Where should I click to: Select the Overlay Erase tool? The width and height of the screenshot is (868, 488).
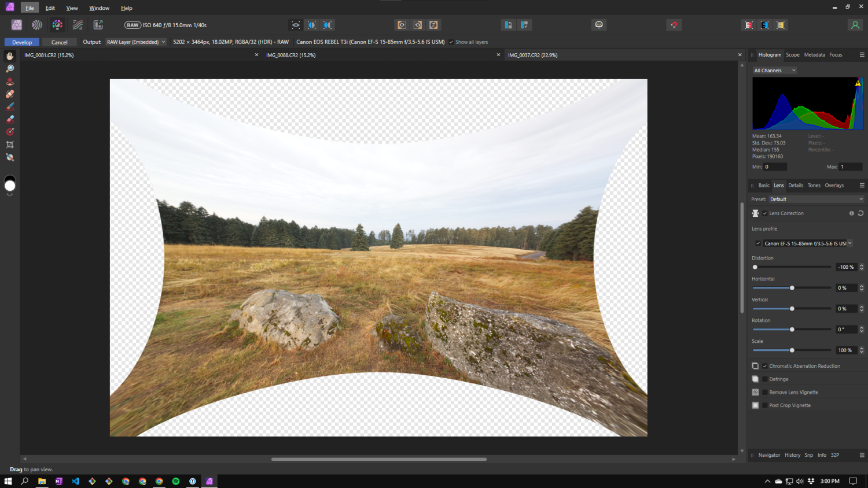coord(10,119)
